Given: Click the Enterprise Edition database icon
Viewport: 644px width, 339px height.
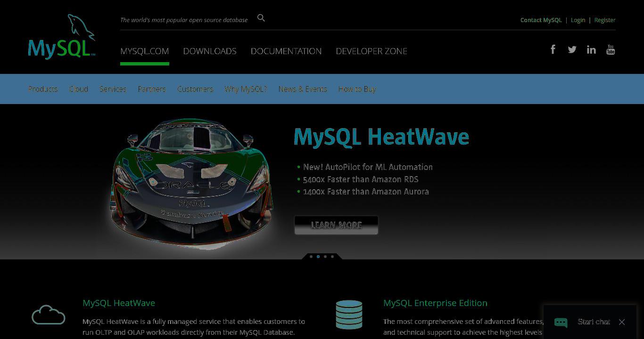Looking at the screenshot, I should 349,315.
